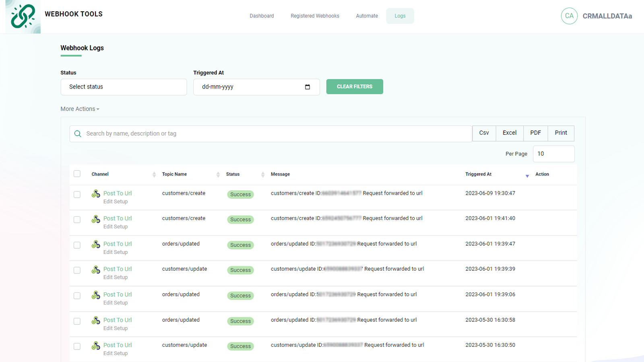Screen dimensions: 644x362
Task: Click customers/create topic in 2023-06-09 row
Action: click(x=184, y=193)
